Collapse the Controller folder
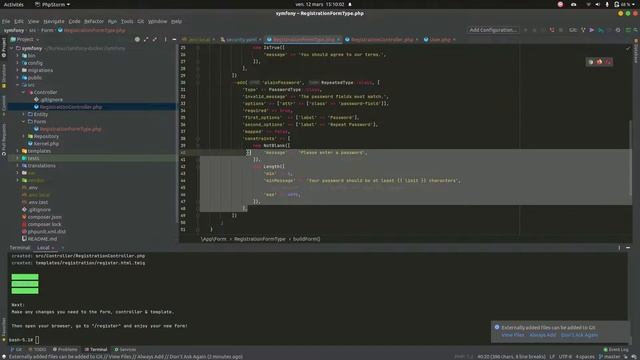This screenshot has width=640, height=360. [x=24, y=92]
